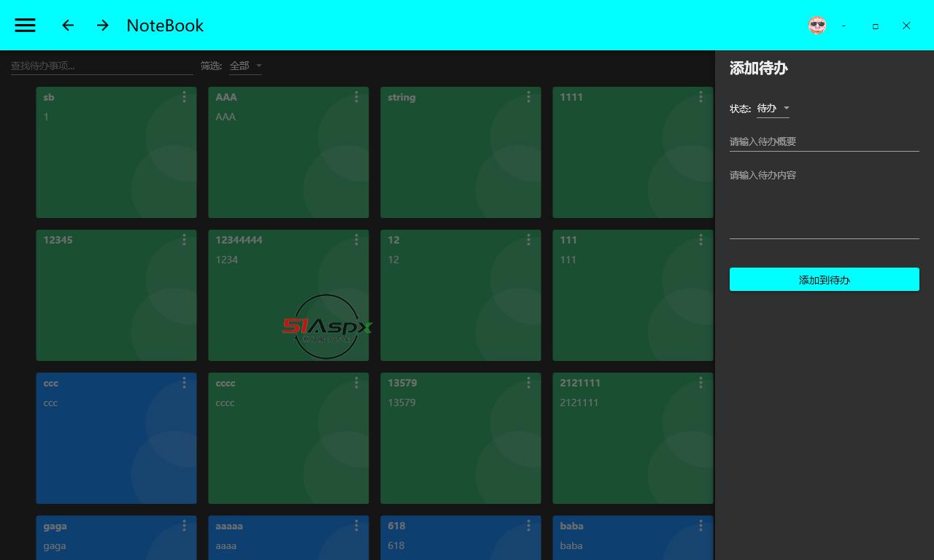
Task: Open the user avatar profile
Action: point(817,26)
